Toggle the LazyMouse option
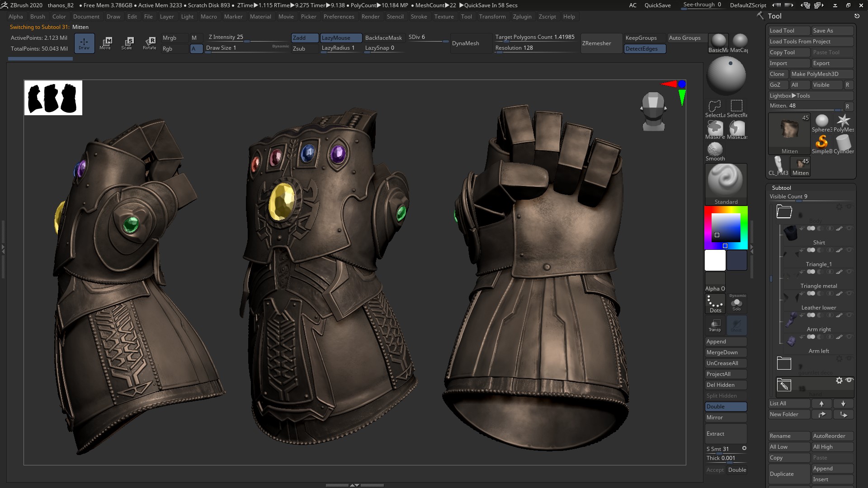This screenshot has height=488, width=868. tap(341, 38)
